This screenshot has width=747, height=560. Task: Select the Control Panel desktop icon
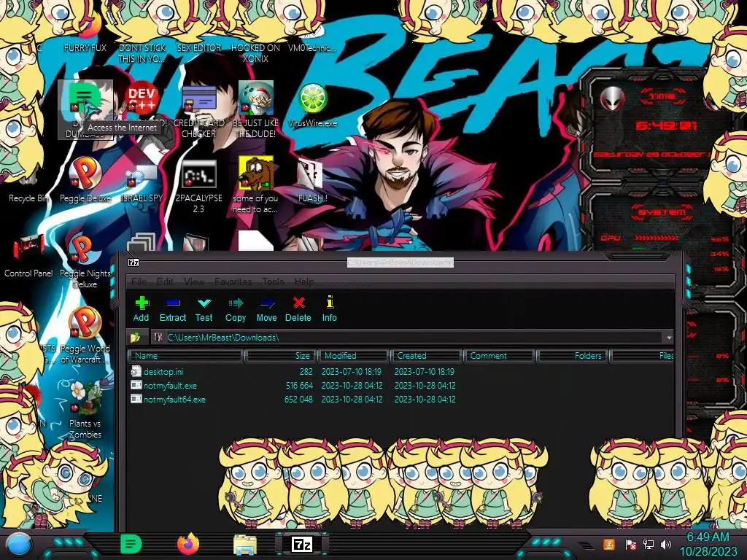pyautogui.click(x=28, y=257)
